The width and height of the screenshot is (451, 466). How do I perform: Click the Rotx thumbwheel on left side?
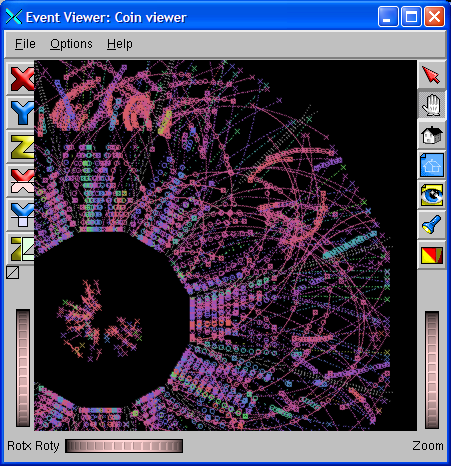(x=23, y=368)
